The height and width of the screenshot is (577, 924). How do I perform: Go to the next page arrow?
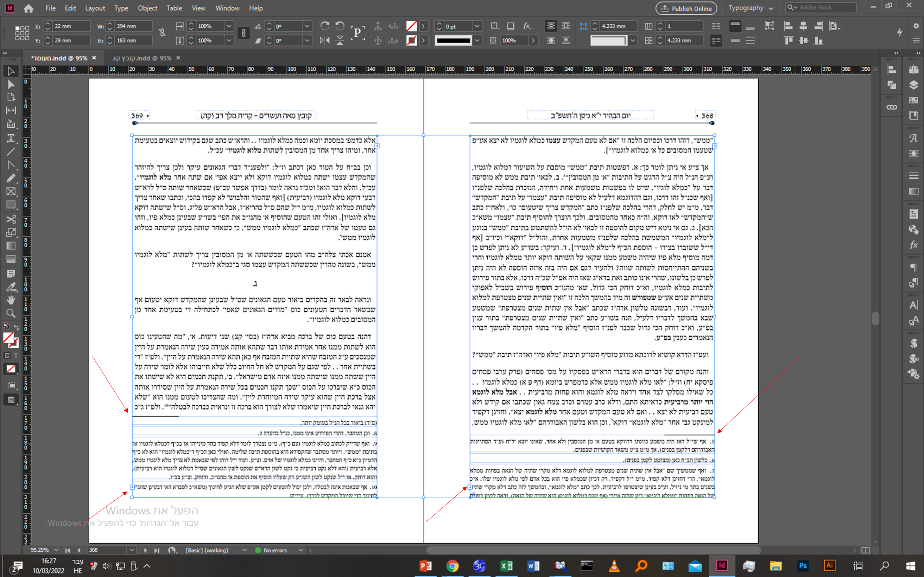(145, 550)
